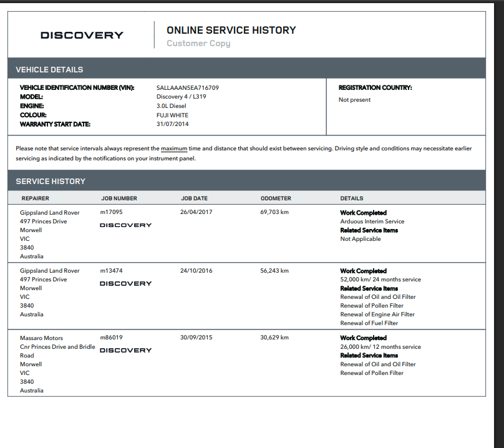Click the Service History section header
The image size is (504, 448).
(51, 181)
